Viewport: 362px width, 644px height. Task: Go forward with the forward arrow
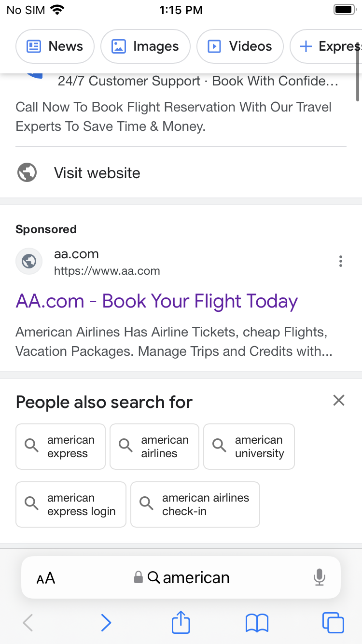106,623
